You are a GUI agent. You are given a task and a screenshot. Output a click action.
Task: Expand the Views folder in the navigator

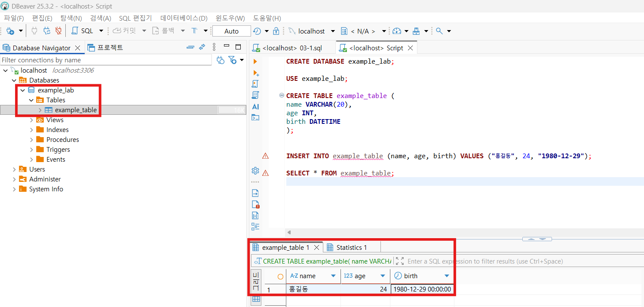tap(31, 120)
